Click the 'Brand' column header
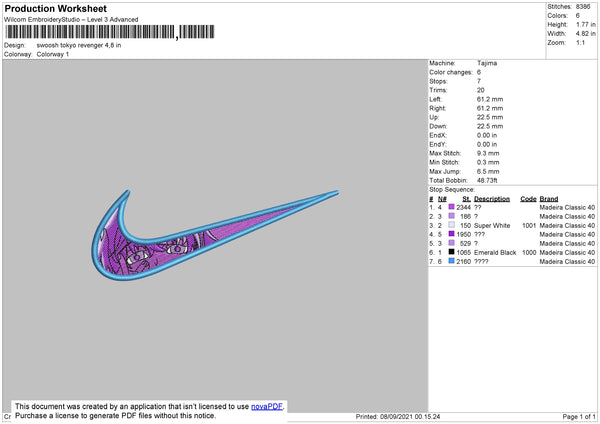 tap(549, 199)
